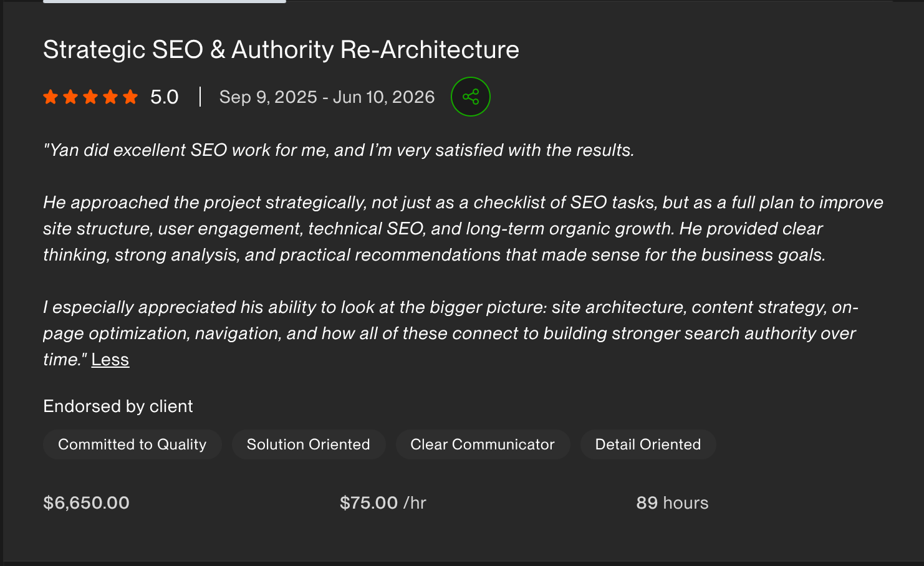Image resolution: width=924 pixels, height=566 pixels.
Task: Open the Strategic SEO & Authority Re-Architecture title
Action: pyautogui.click(x=281, y=50)
